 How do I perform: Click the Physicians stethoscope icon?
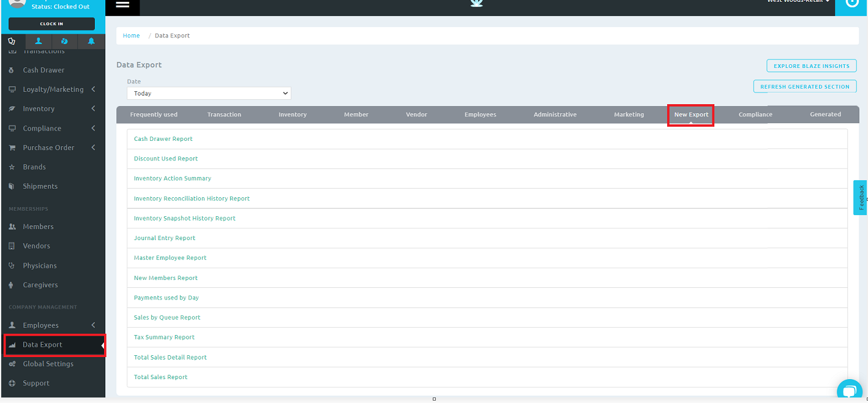[x=12, y=266]
